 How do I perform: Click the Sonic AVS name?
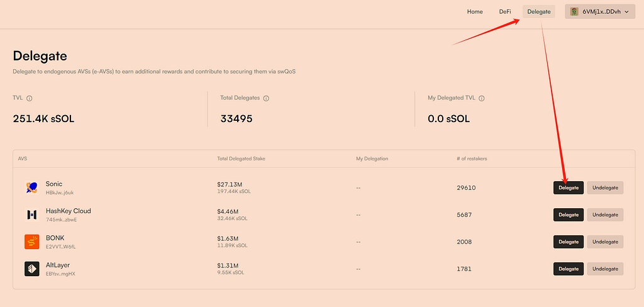(x=54, y=184)
